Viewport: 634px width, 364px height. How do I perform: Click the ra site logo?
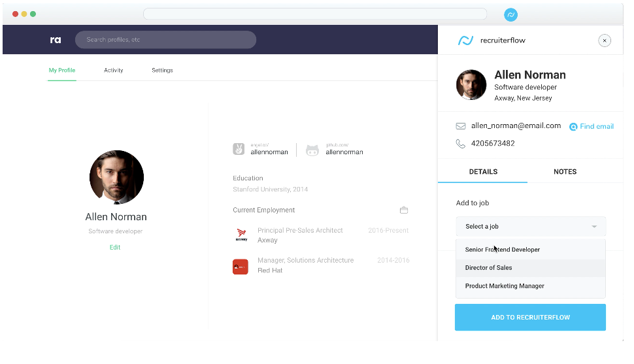click(x=56, y=40)
